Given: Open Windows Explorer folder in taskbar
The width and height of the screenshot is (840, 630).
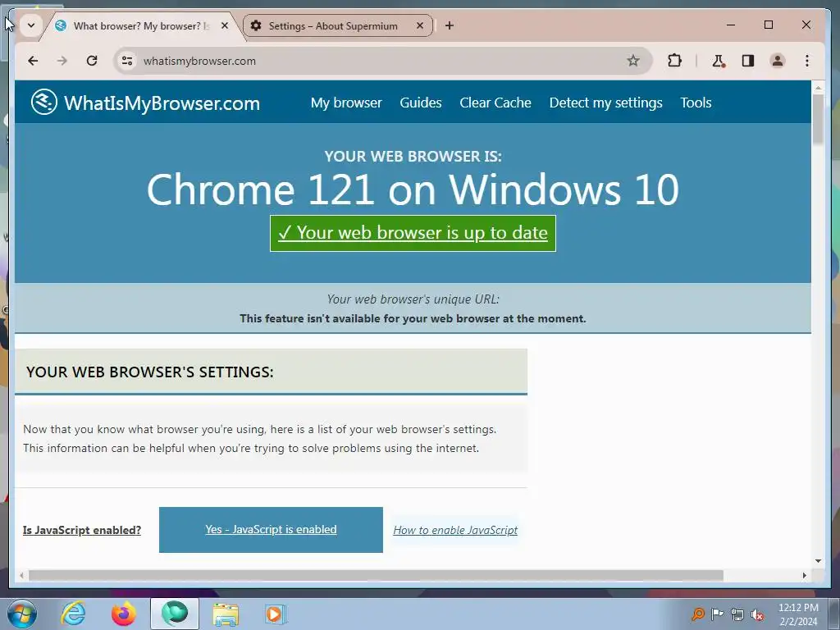Looking at the screenshot, I should 226,614.
